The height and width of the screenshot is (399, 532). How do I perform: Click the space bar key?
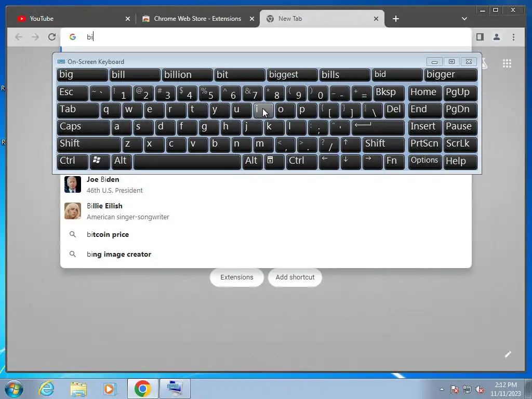(187, 162)
